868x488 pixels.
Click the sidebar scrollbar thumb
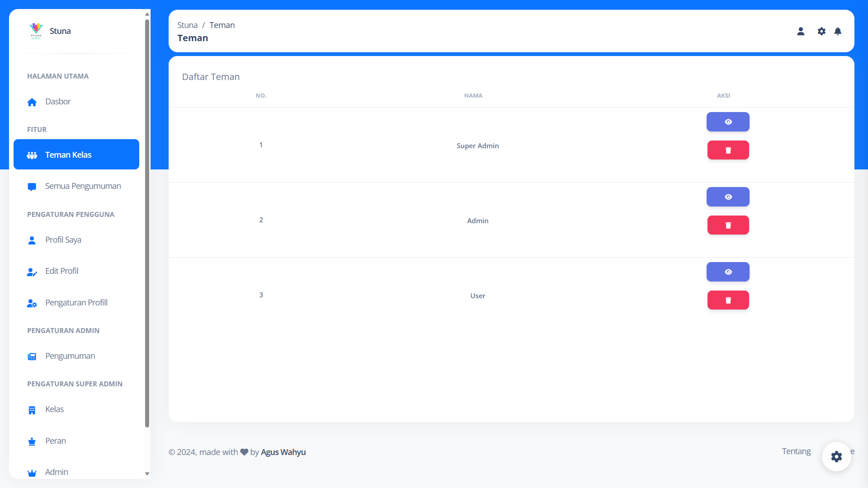pos(147,223)
